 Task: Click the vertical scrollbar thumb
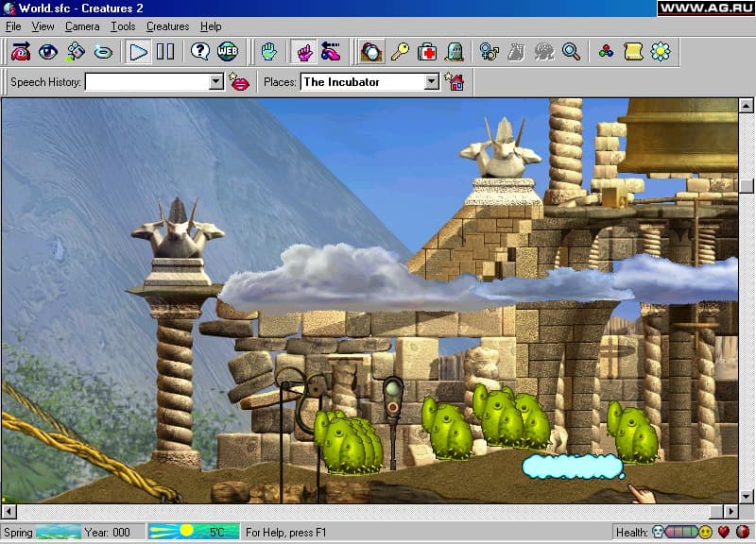[747, 186]
